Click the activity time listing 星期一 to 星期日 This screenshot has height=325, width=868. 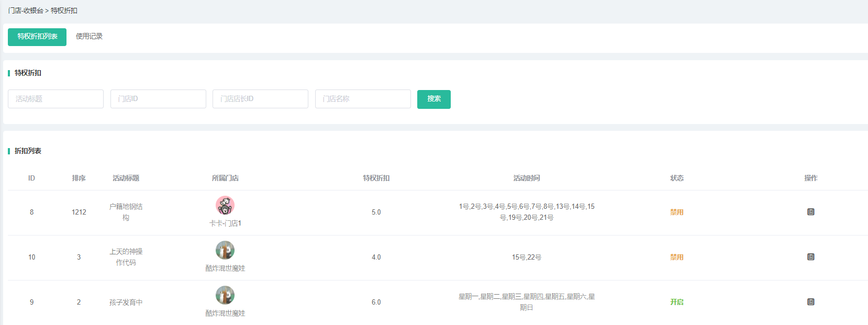527,302
